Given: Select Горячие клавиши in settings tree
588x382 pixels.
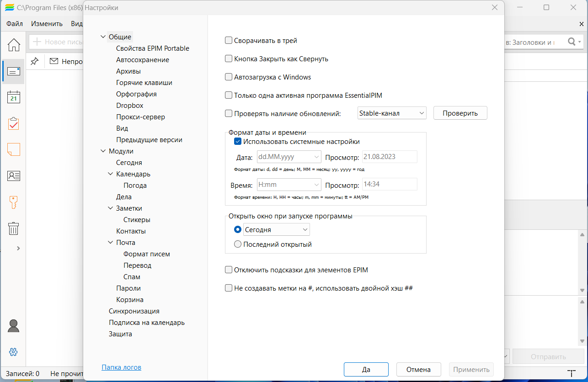Looking at the screenshot, I should 144,83.
